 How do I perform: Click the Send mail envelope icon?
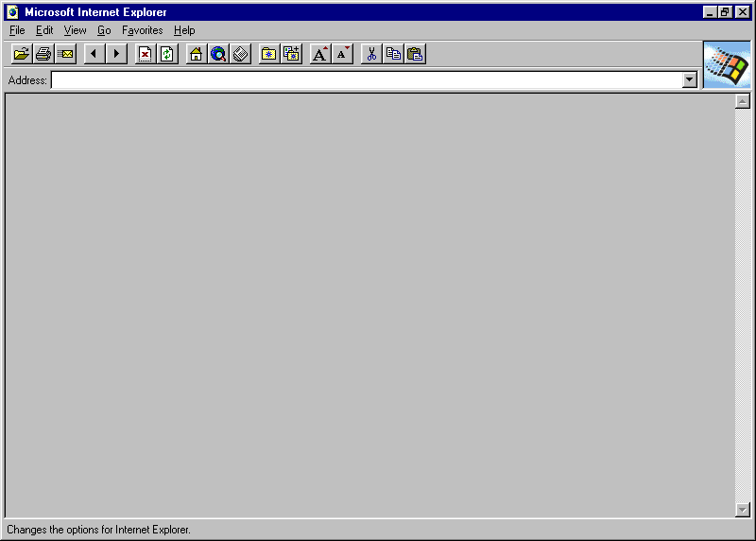pyautogui.click(x=65, y=54)
